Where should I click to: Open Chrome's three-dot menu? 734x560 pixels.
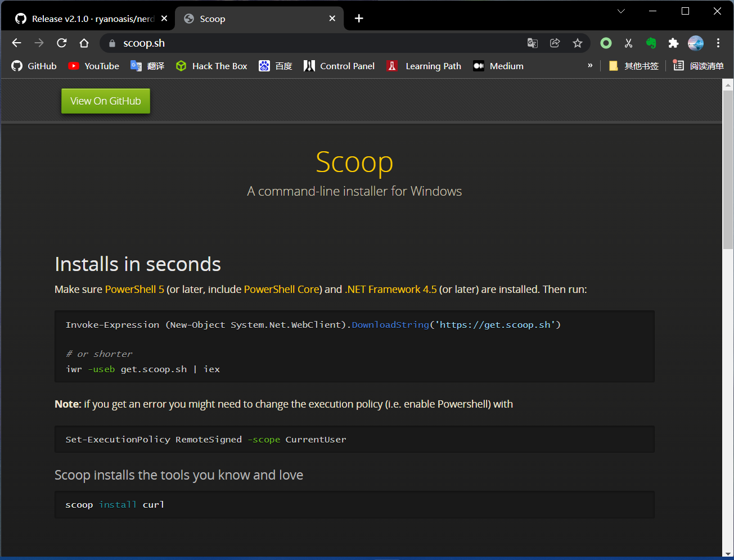718,43
